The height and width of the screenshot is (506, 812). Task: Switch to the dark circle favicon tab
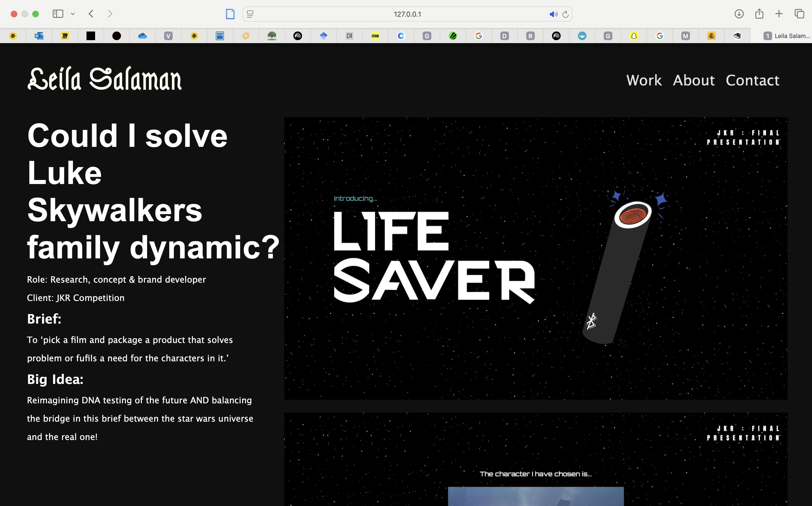click(116, 36)
